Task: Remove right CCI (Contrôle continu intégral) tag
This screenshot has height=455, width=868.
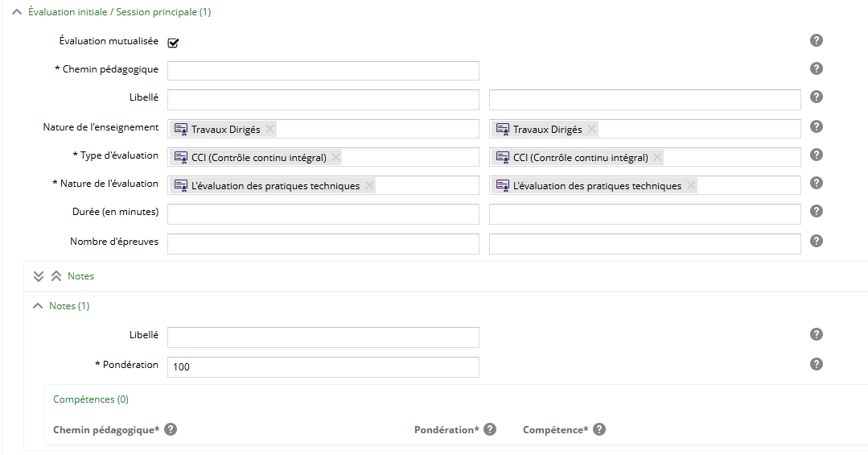Action: (x=658, y=158)
